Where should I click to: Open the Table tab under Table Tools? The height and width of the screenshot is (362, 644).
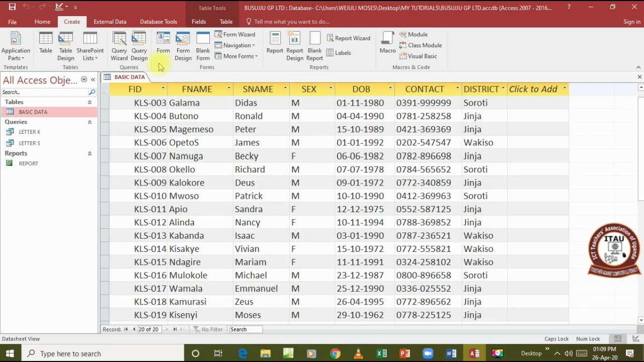click(226, 22)
